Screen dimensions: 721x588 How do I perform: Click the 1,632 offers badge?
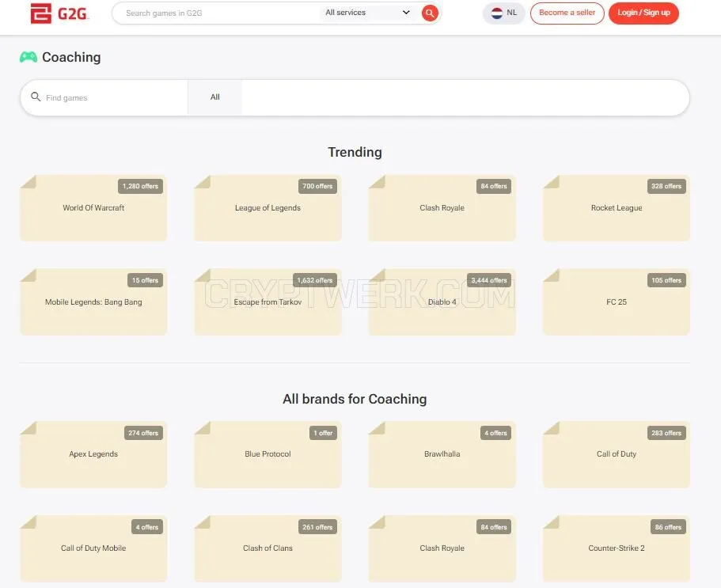pyautogui.click(x=314, y=280)
